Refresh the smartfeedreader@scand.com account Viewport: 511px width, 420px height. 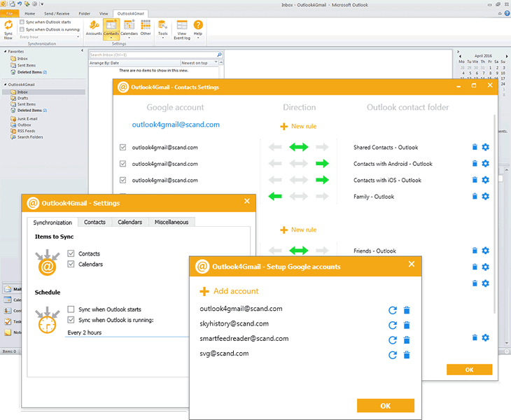tap(393, 340)
